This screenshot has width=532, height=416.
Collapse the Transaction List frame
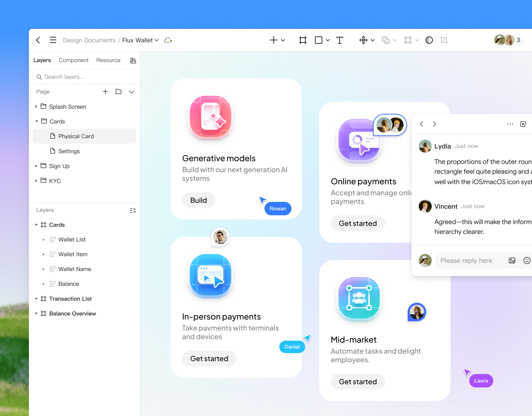pos(36,298)
